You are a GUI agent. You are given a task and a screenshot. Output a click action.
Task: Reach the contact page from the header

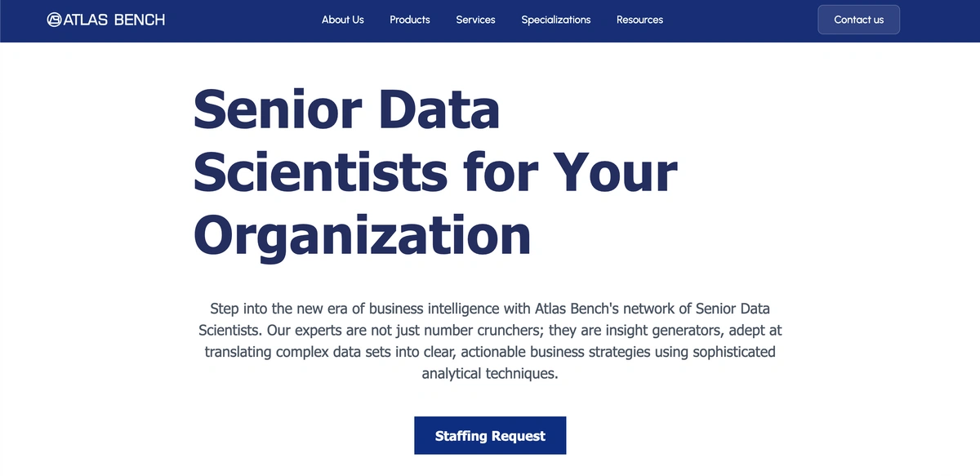click(858, 20)
